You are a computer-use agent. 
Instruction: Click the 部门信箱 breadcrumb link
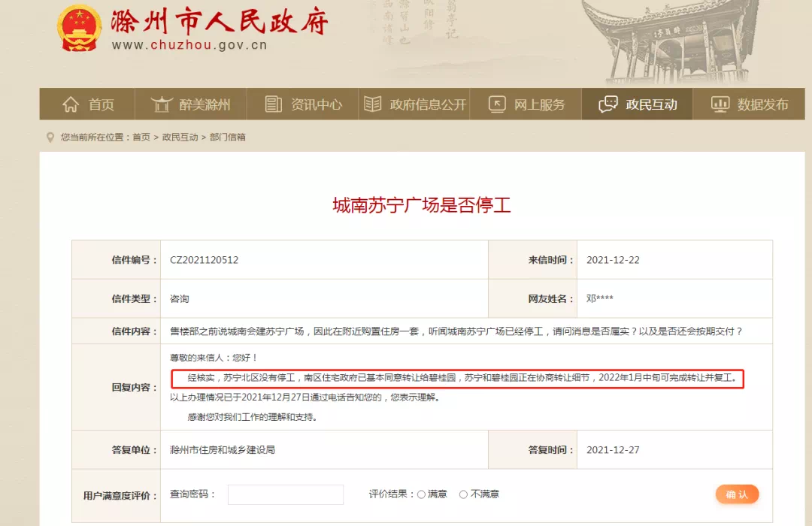(x=227, y=138)
